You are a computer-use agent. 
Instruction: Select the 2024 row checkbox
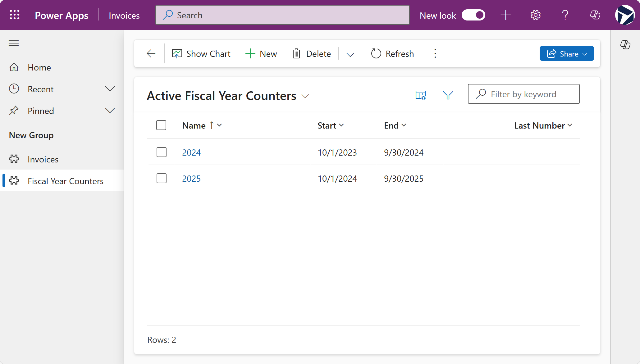point(162,152)
